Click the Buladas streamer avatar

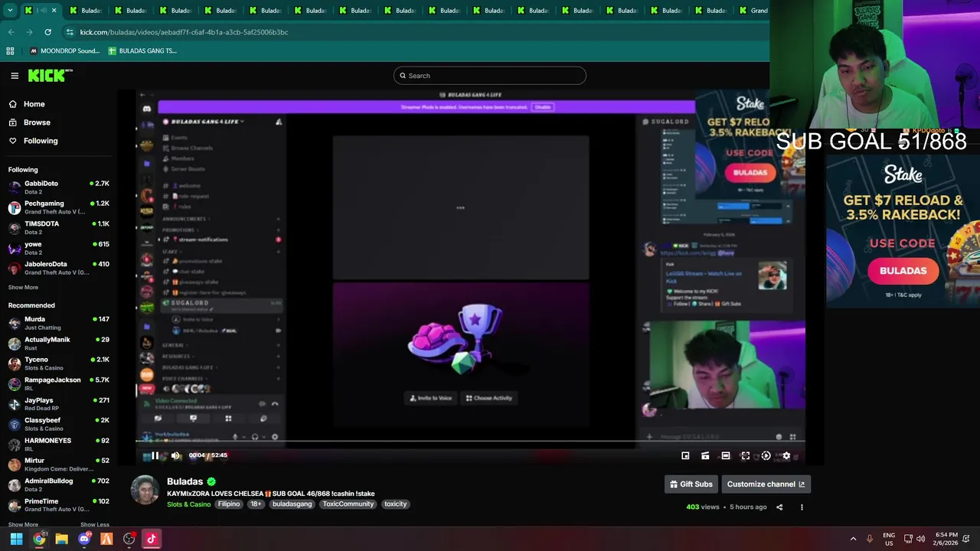[145, 490]
